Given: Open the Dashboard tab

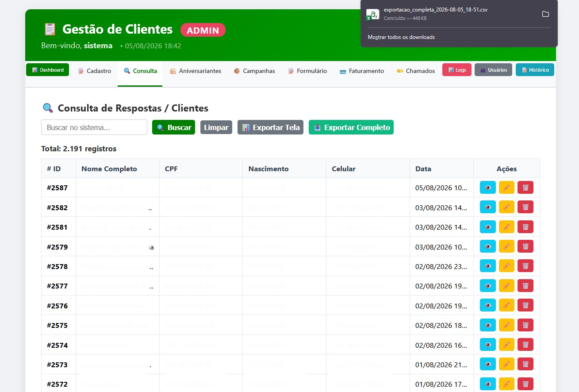Looking at the screenshot, I should tap(48, 70).
